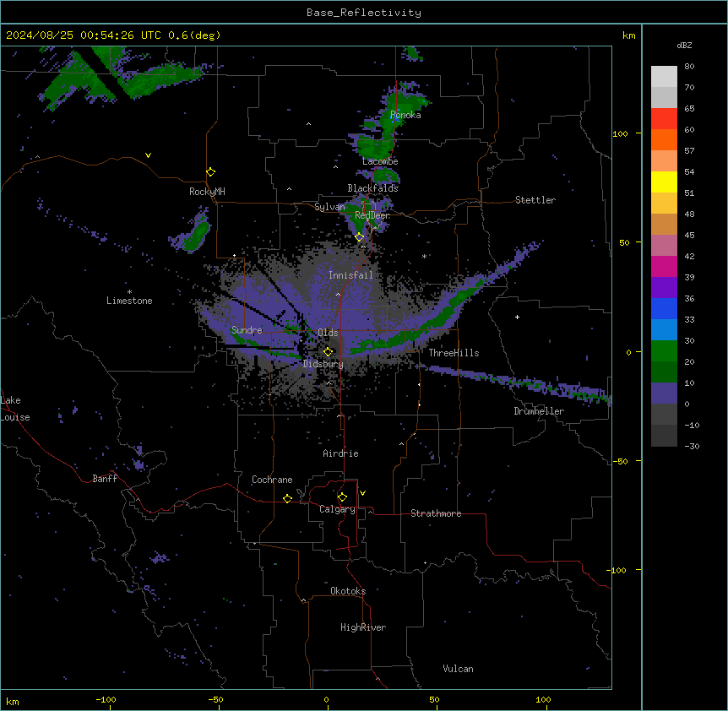Click the yellow diamond marker at Red Deer
Screen dimensions: 728x711
[359, 237]
